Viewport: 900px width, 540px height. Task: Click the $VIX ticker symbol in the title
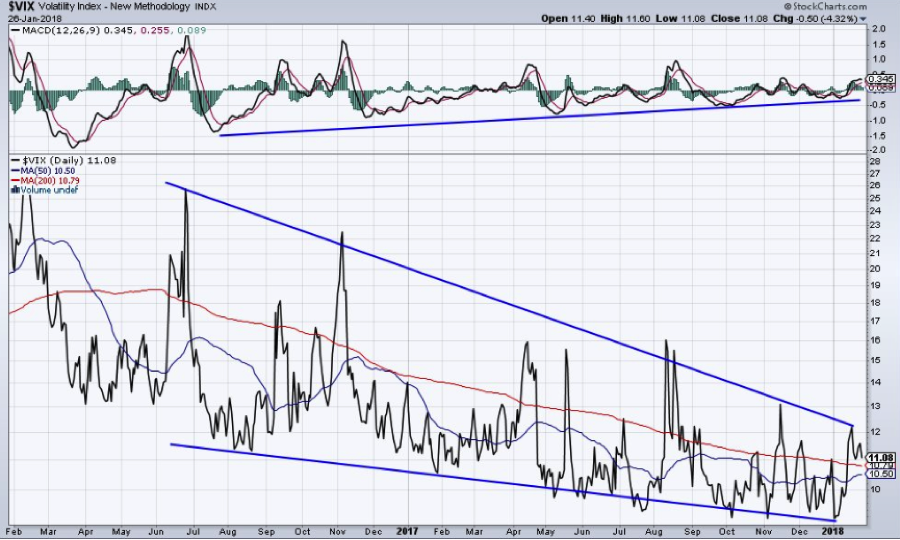click(x=21, y=8)
